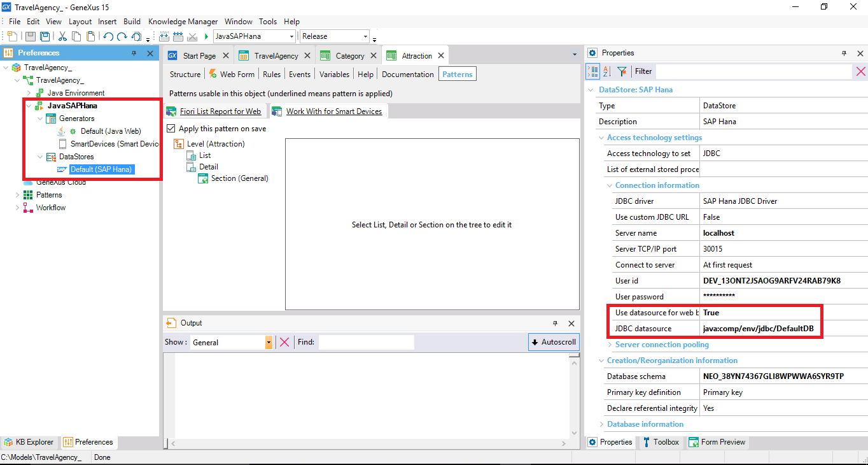Click the Undo arrow icon
868x465 pixels.
tap(108, 37)
